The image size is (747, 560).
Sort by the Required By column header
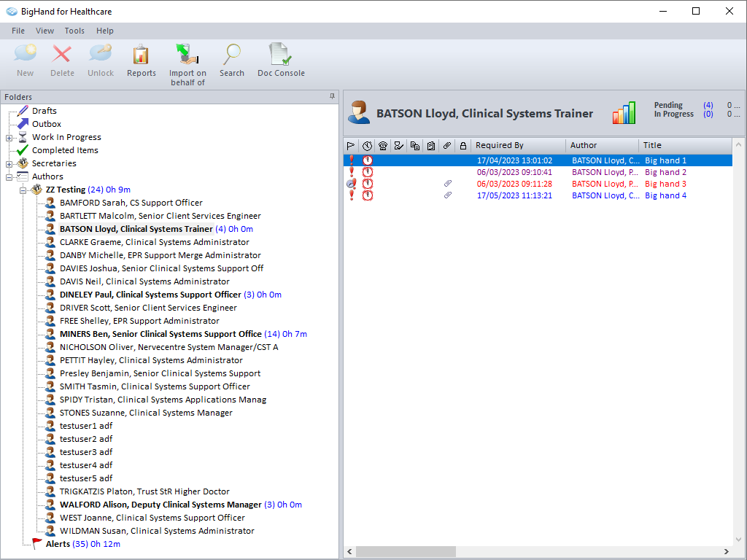tap(519, 146)
